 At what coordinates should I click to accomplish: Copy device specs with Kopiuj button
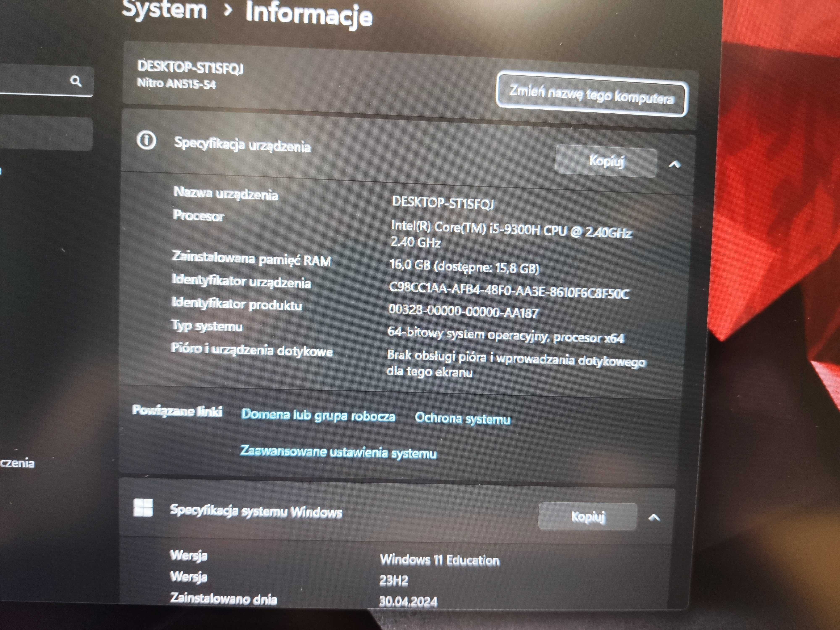pos(606,161)
